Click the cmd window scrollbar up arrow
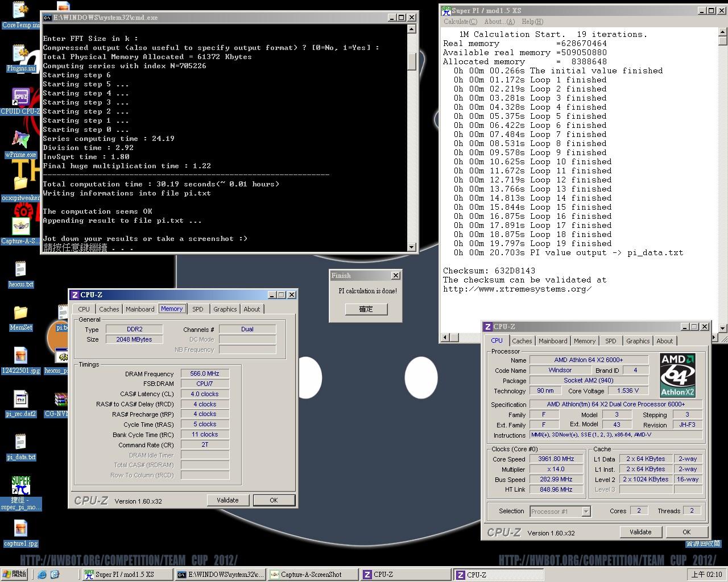728x582 pixels. tap(412, 28)
